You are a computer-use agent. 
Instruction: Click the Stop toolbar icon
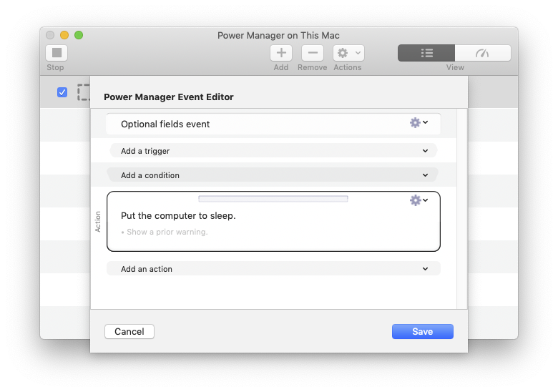[x=57, y=53]
